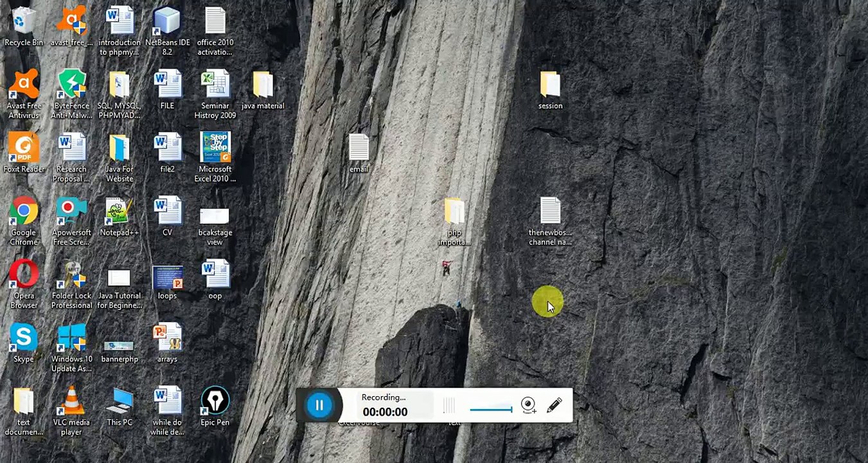Click the This PC icon
868x463 pixels.
pyautogui.click(x=120, y=406)
